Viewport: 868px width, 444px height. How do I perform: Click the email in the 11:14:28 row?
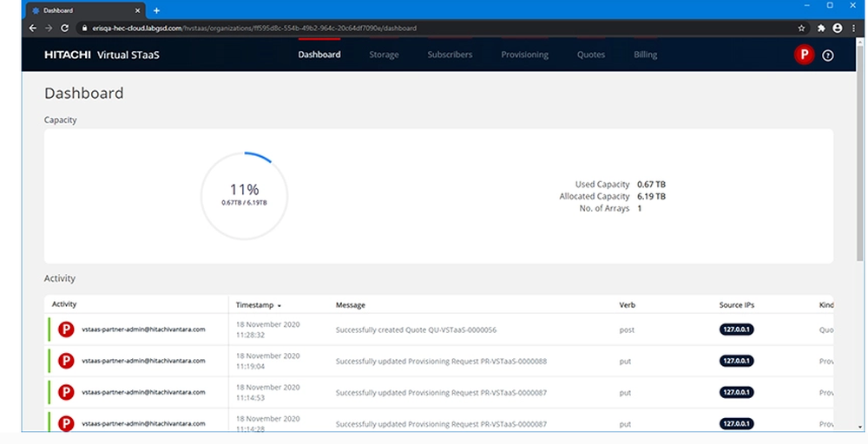tap(143, 423)
